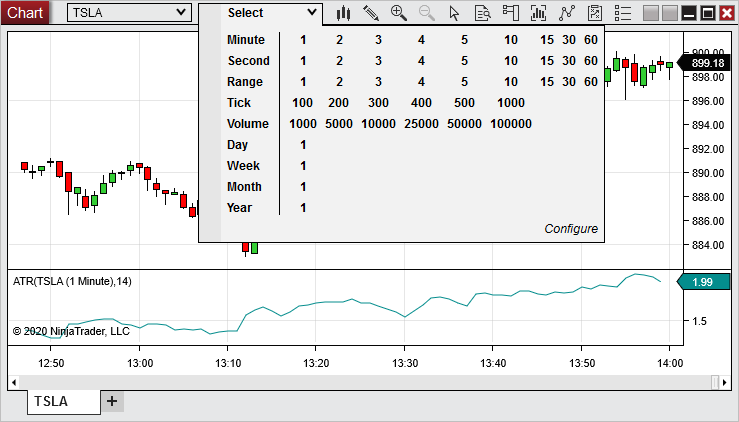Open the indicators icon
Viewport: 739px width, 422px height.
coord(567,13)
